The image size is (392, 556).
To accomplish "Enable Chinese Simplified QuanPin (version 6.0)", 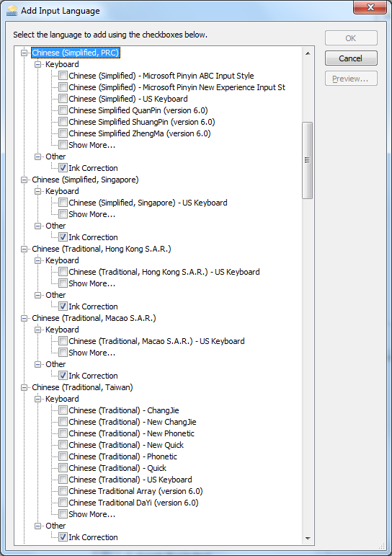I will point(63,110).
